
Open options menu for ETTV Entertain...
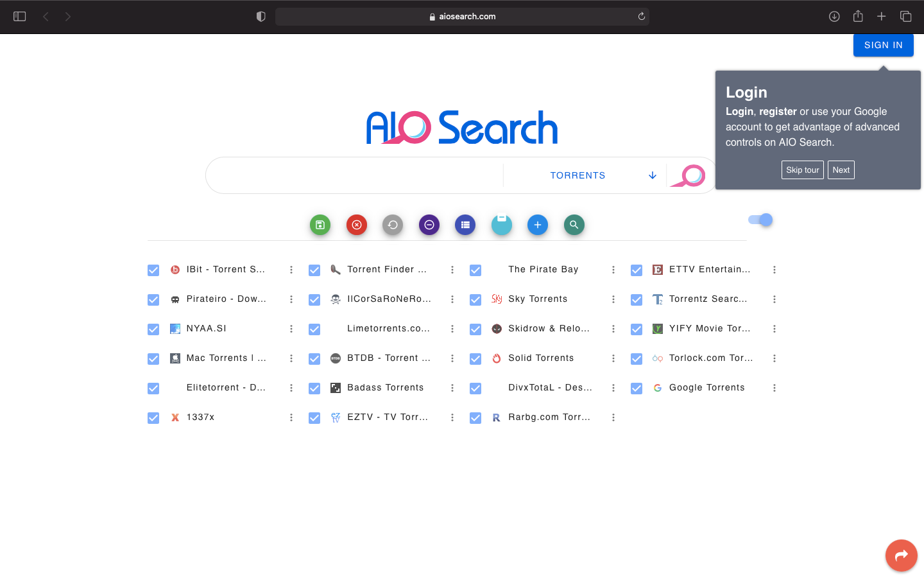click(x=774, y=270)
